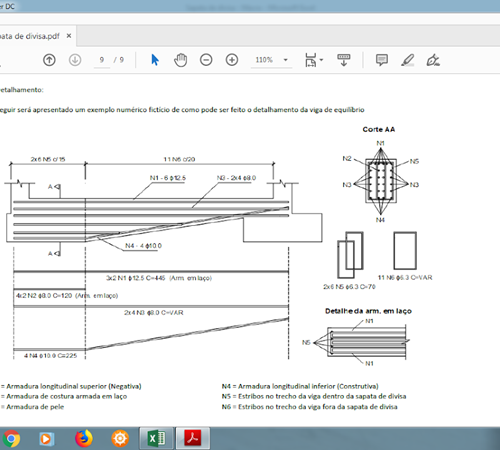This screenshot has height=450, width=500.
Task: Zoom out with the minus button
Action: point(206,60)
